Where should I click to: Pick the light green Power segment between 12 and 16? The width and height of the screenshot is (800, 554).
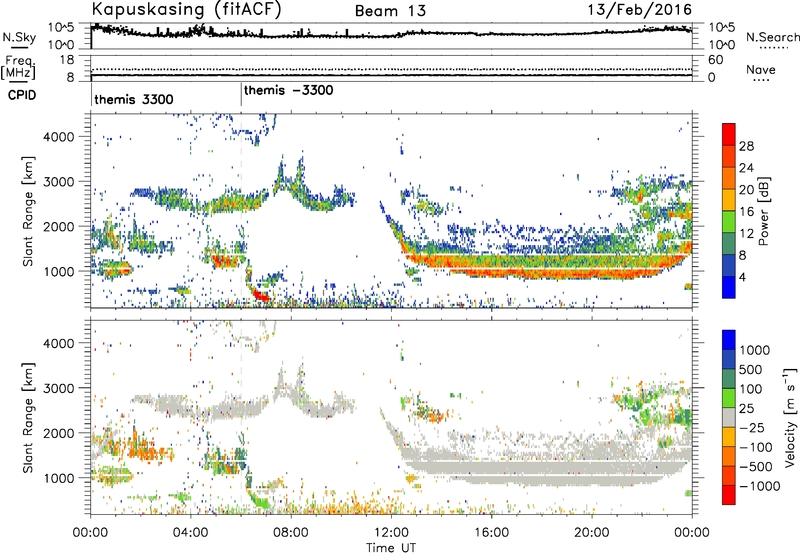tap(729, 222)
